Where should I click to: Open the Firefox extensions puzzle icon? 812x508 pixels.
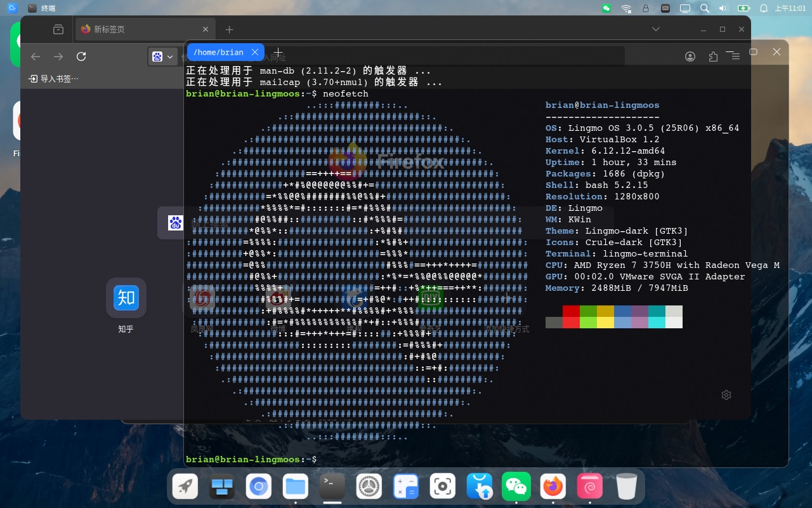(x=713, y=57)
